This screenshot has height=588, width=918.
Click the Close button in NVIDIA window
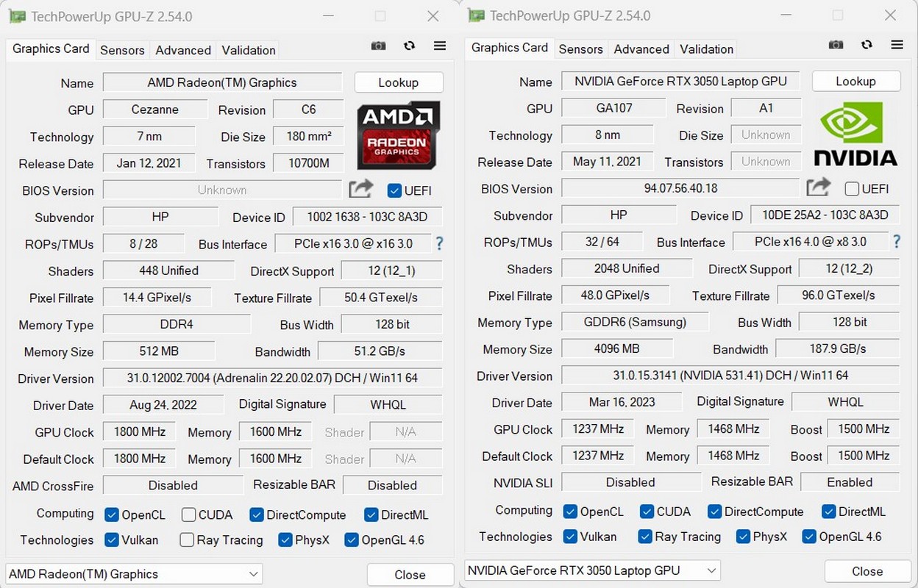(x=867, y=571)
